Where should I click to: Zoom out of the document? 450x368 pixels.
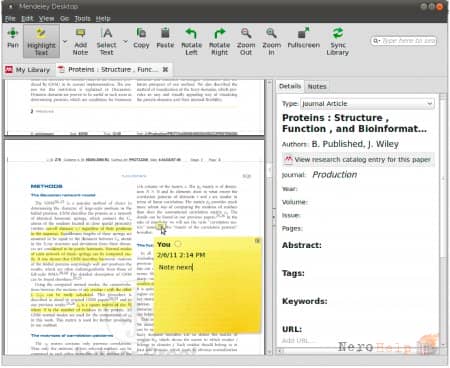click(x=246, y=42)
